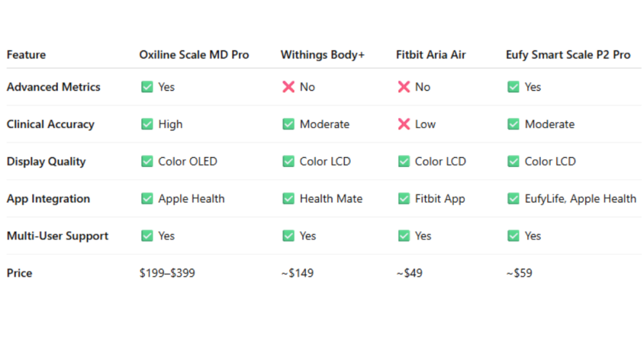Click the check icon beside Fitbit App
This screenshot has height=337, width=644.
pyautogui.click(x=404, y=198)
